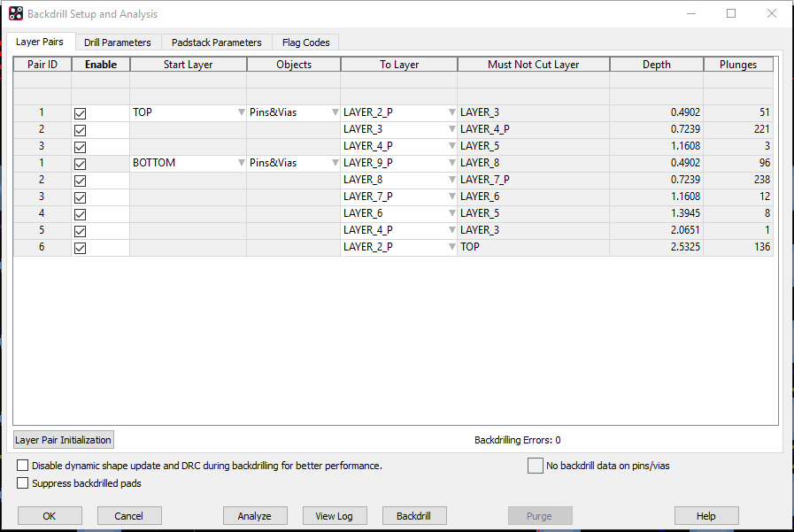Screen dimensions: 794x532
Task: Expand To Layer dropdown for LAYER_2_P with depth 2.5325
Action: 451,246
